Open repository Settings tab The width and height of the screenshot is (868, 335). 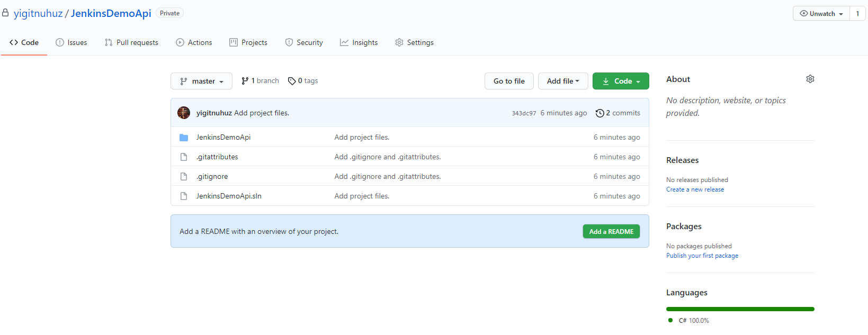point(414,42)
